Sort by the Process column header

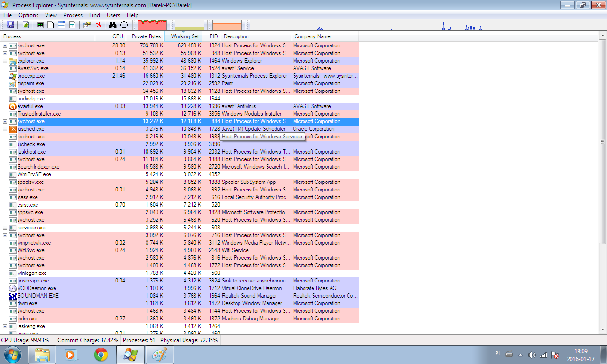click(47, 36)
